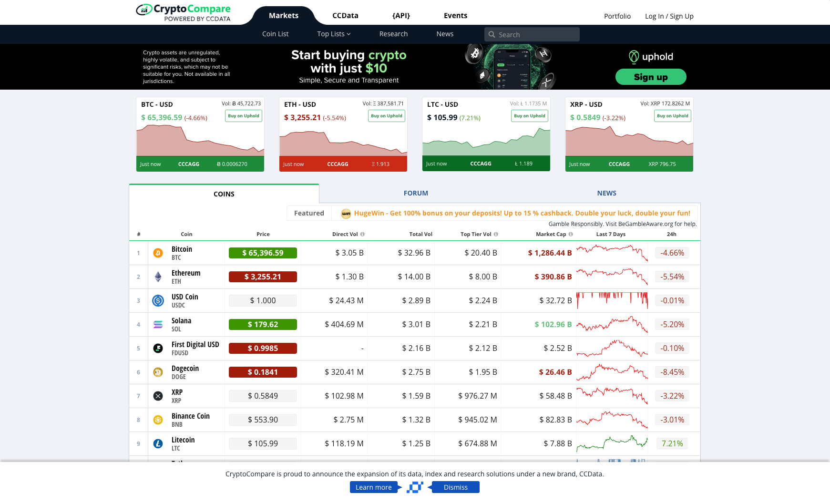Click the First Digital USD icon
The height and width of the screenshot is (504, 830).
coord(158,349)
